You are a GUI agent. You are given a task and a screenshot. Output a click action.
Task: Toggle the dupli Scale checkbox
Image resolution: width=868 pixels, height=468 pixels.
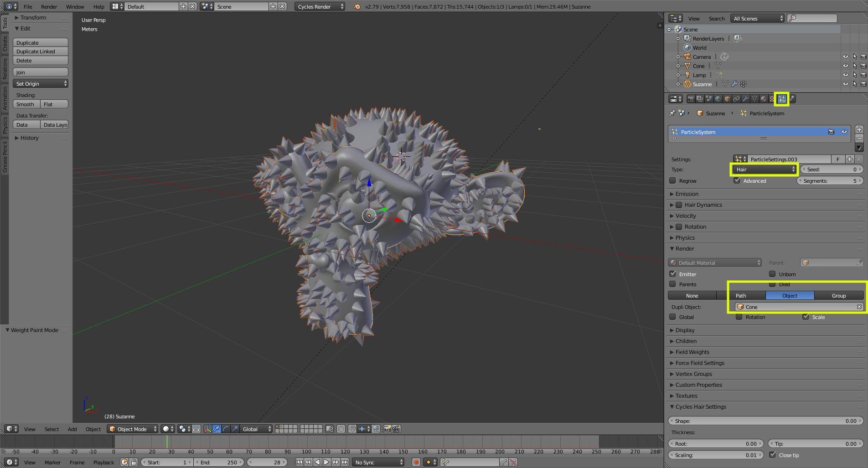point(806,317)
